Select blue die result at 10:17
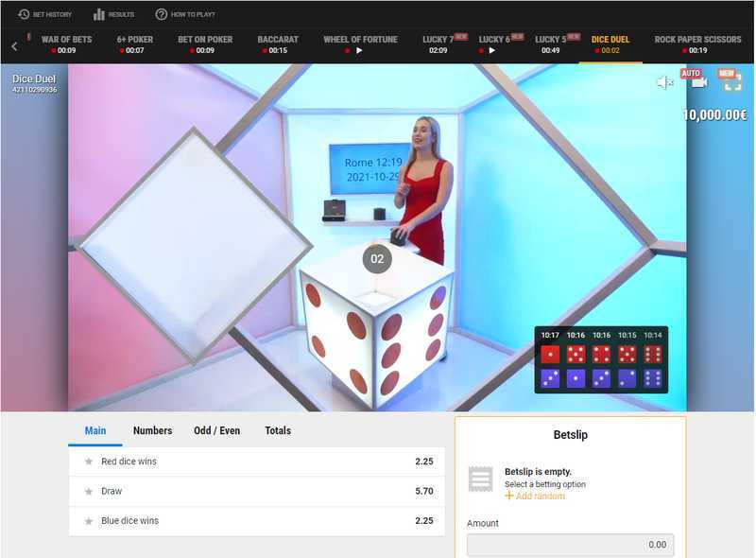Viewport: 756px width, 558px height. tap(550, 379)
